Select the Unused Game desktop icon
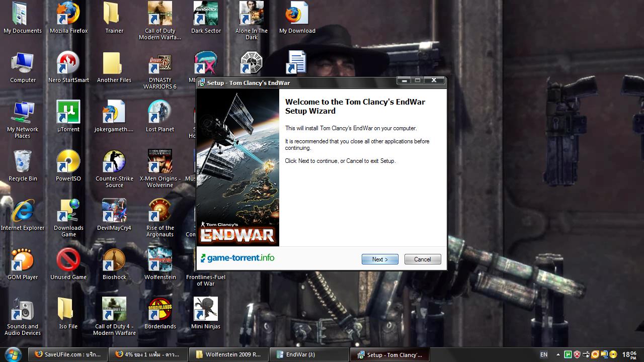The image size is (644, 362). (x=68, y=264)
